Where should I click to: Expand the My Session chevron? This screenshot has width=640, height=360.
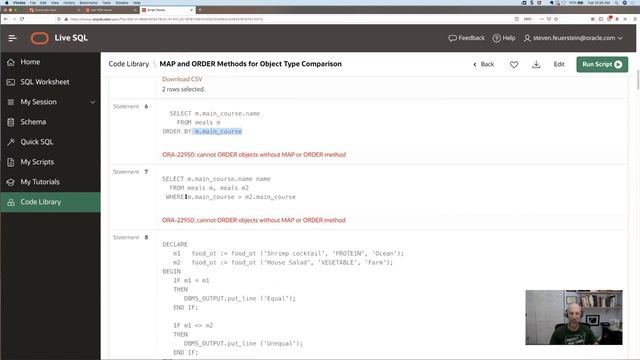pos(93,102)
